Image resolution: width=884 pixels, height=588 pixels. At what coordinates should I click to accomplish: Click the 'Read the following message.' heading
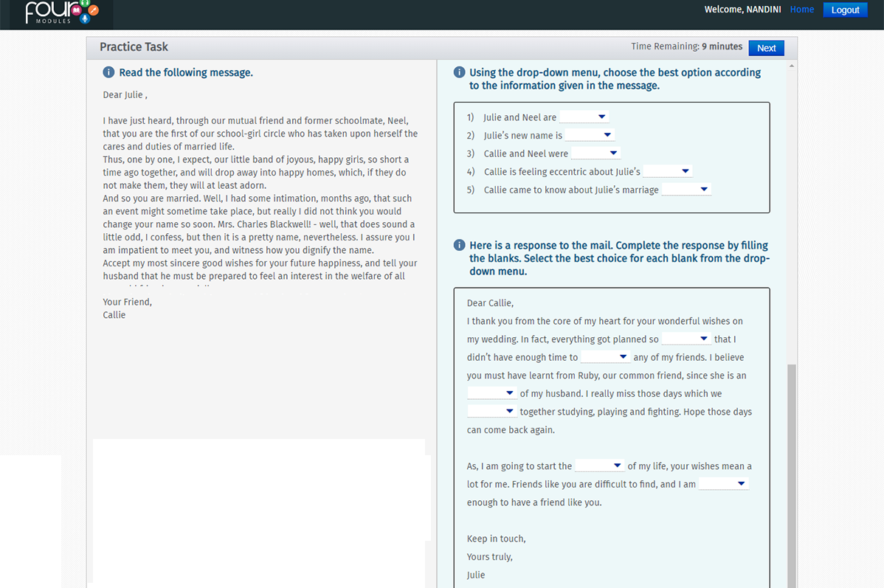tap(186, 72)
